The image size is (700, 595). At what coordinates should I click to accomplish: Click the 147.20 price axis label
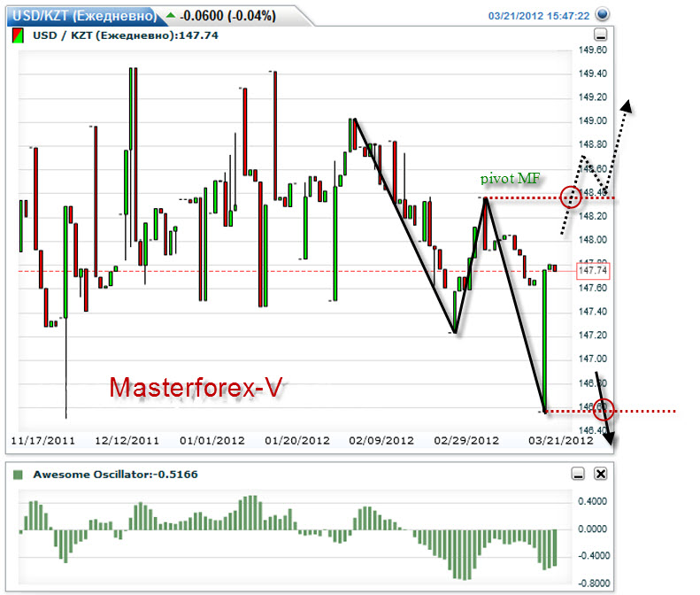coord(593,335)
